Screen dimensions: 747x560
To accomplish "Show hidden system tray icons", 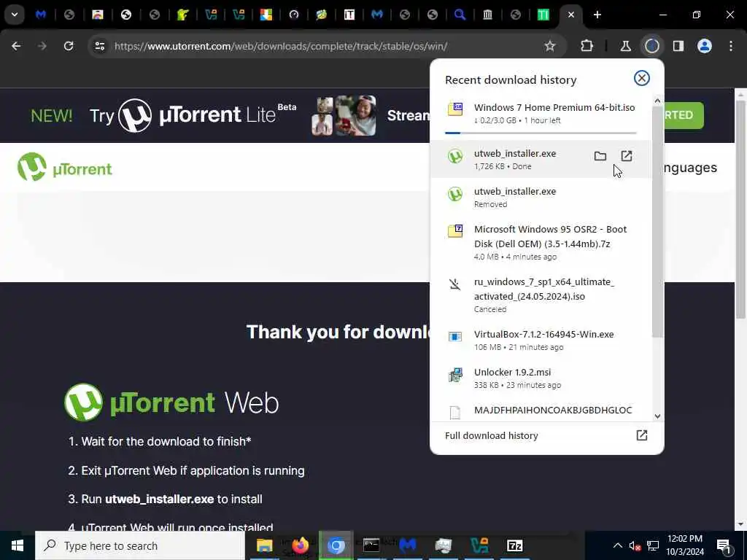I will pyautogui.click(x=617, y=545).
